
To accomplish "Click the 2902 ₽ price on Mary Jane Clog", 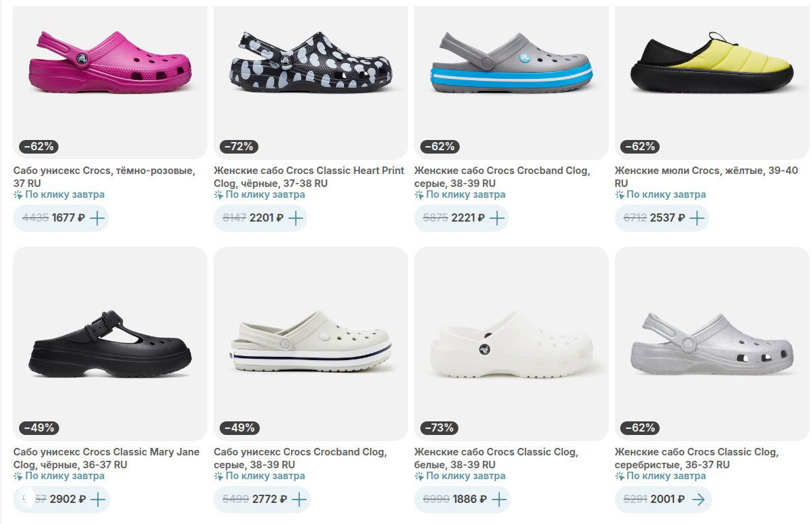I will click(66, 499).
